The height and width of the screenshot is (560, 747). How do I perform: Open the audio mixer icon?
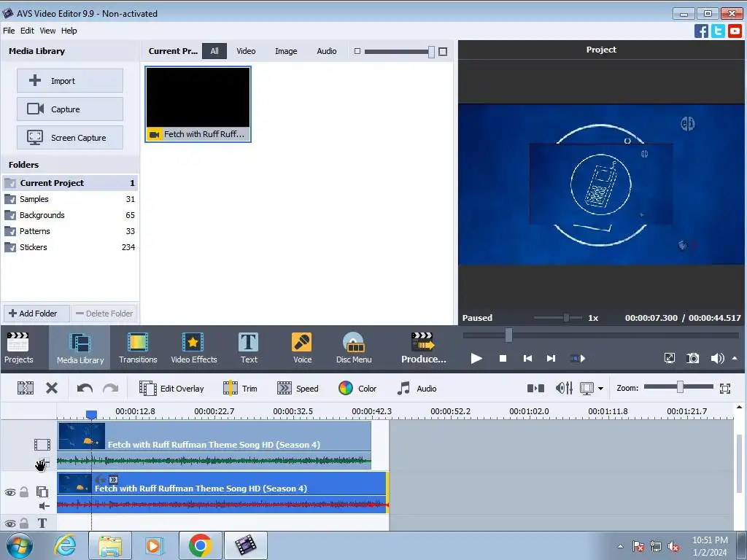click(564, 388)
